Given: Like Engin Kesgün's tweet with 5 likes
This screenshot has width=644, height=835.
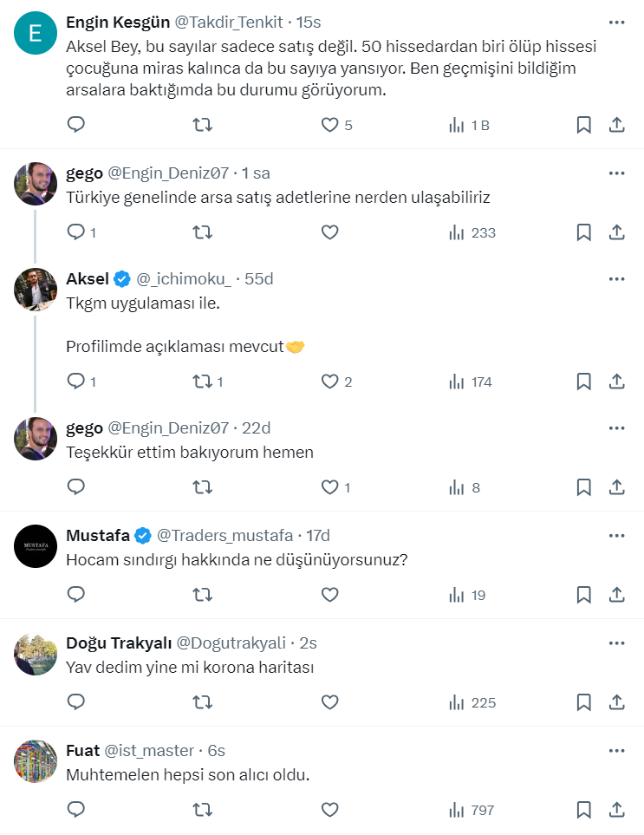Looking at the screenshot, I should tap(329, 125).
